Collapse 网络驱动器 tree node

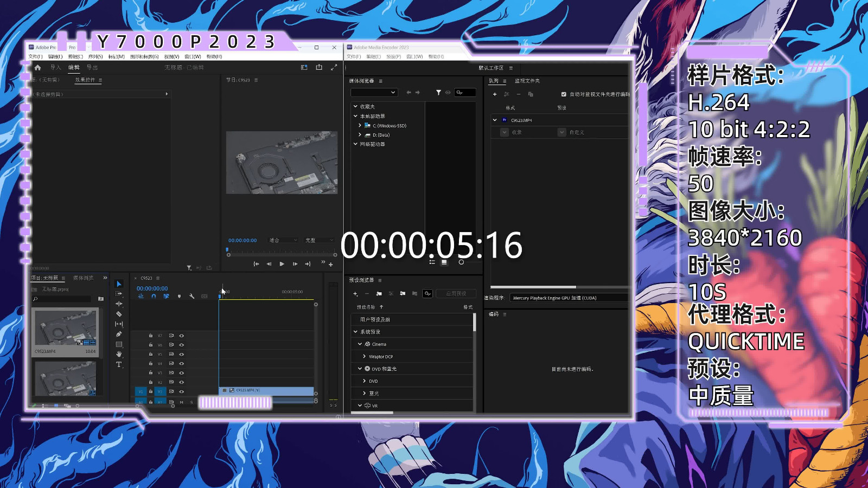click(x=355, y=144)
